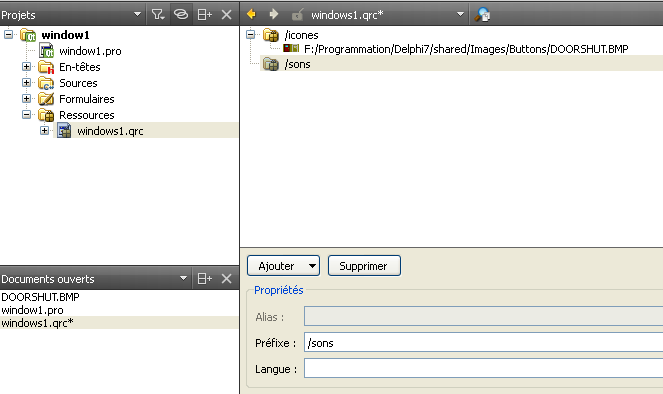Click the magnifier icon in editor toolbar
Image resolution: width=663 pixels, height=394 pixels.
[x=482, y=15]
